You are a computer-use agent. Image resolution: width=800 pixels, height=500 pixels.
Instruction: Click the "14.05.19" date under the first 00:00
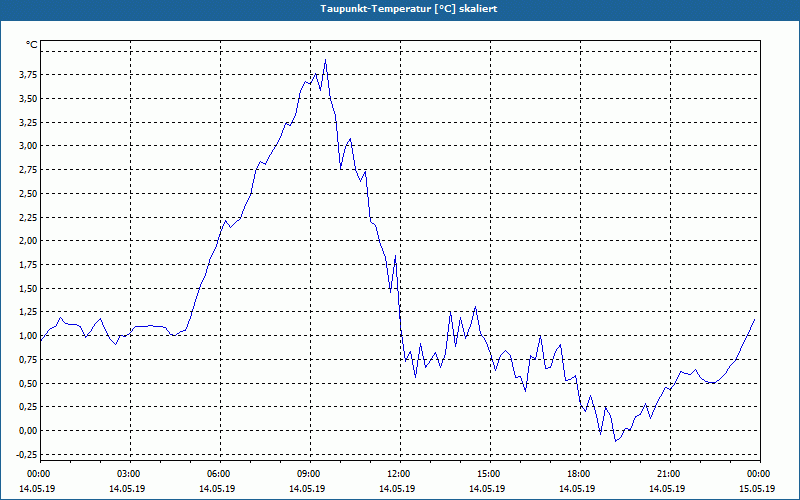pos(37,488)
